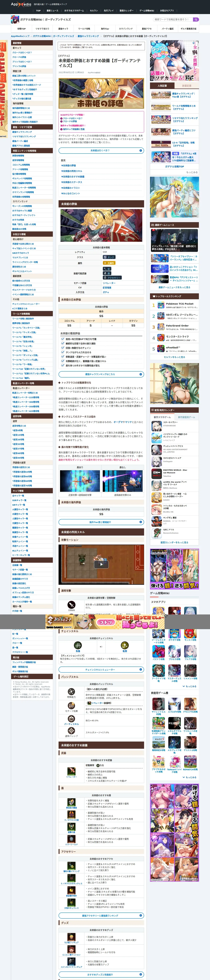210x980 pixels.
Task: Select the パーティ編成 wiki menu
Action: tap(167, 29)
